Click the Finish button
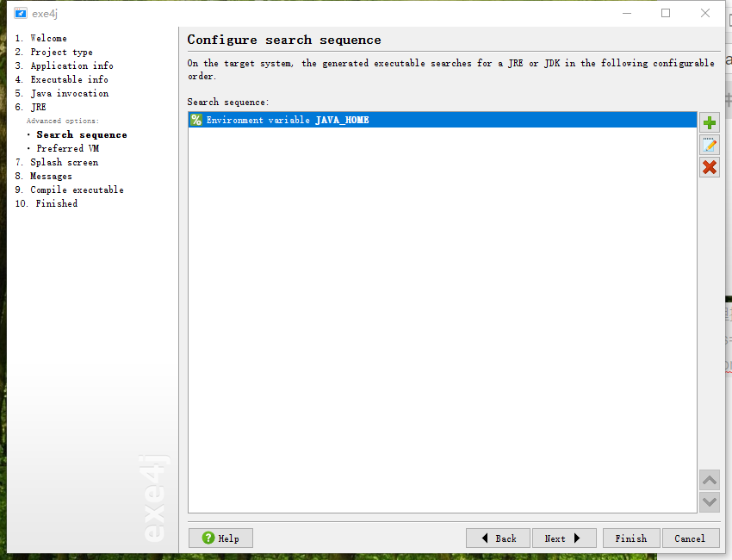This screenshot has width=732, height=560. coord(631,538)
